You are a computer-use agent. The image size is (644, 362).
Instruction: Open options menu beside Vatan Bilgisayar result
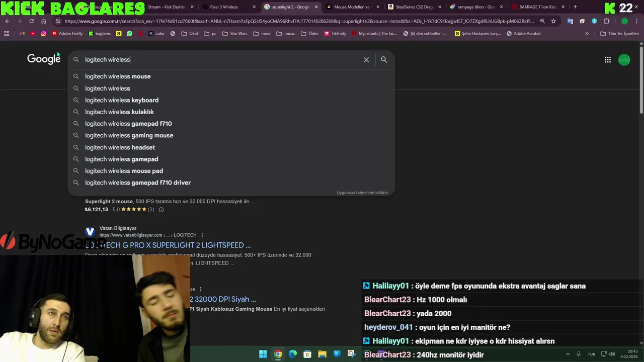tap(202, 235)
